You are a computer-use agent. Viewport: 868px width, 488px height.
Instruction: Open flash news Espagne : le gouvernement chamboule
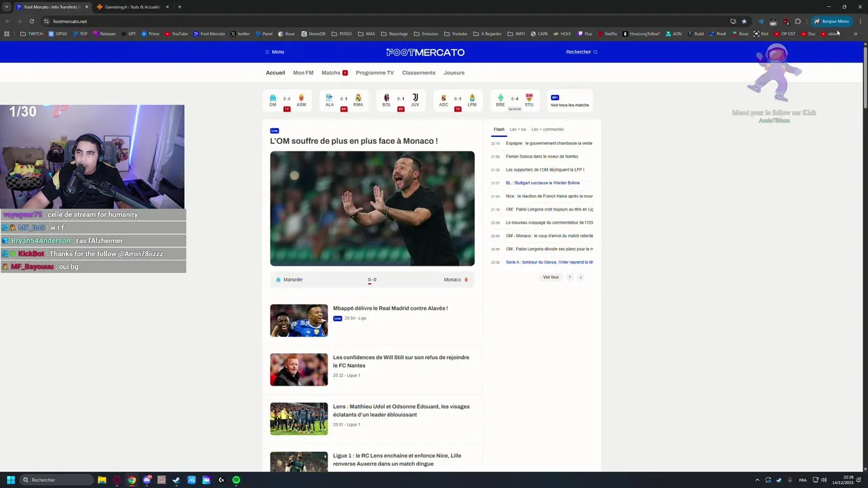point(549,144)
